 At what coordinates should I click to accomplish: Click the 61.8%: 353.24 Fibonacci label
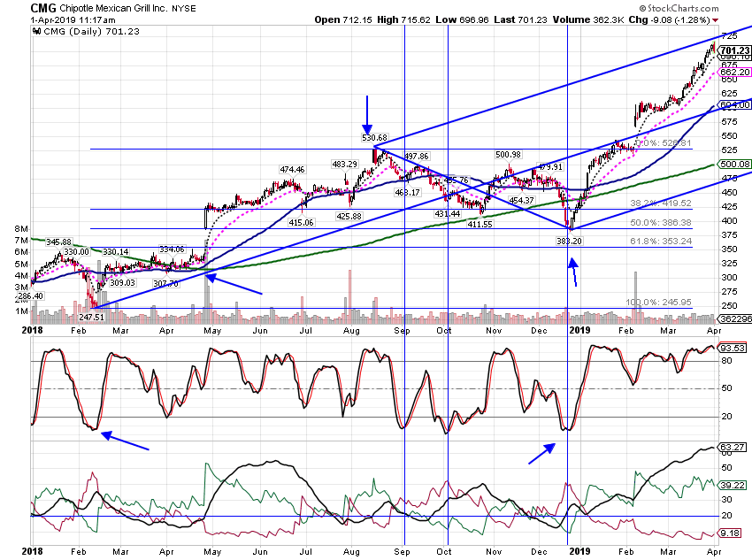click(660, 242)
